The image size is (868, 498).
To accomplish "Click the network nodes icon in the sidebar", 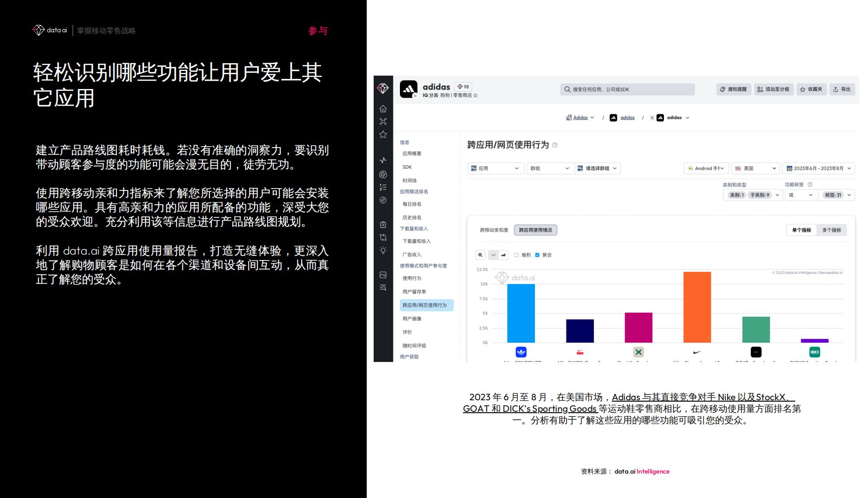I will [x=383, y=122].
